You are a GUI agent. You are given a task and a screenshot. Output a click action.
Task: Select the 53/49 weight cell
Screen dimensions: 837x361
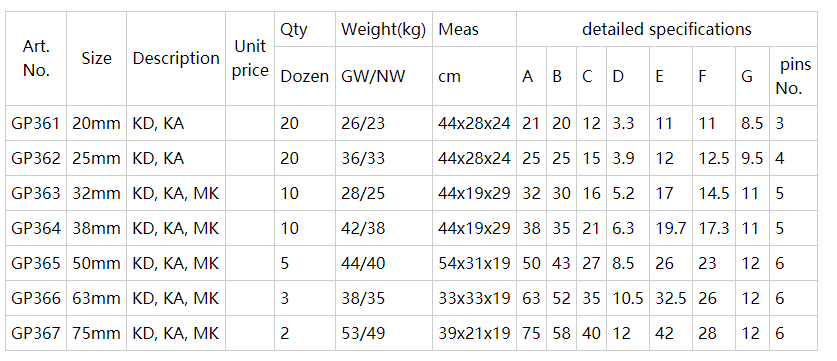click(x=384, y=333)
